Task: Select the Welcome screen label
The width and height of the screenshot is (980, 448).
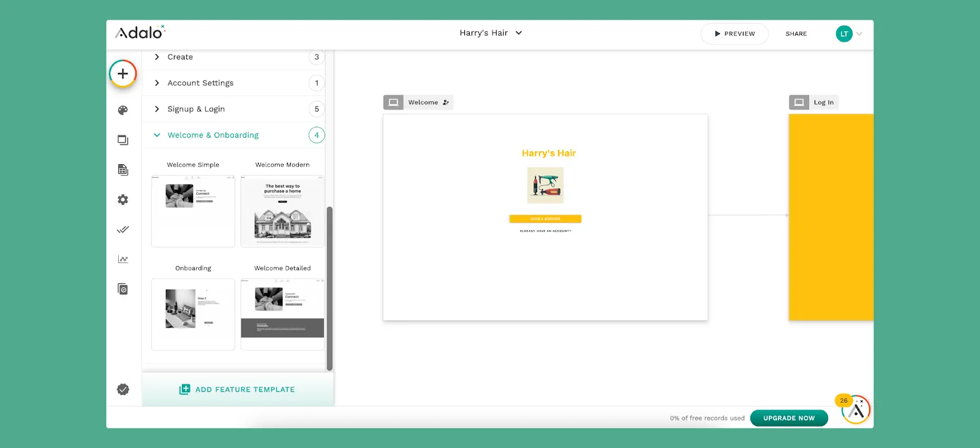Action: (423, 102)
